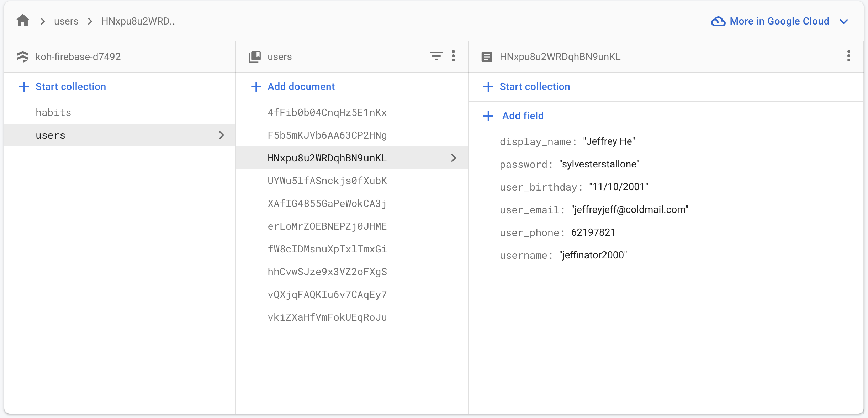Expand the More in Google Cloud dropdown
This screenshot has height=418, width=868.
(843, 21)
